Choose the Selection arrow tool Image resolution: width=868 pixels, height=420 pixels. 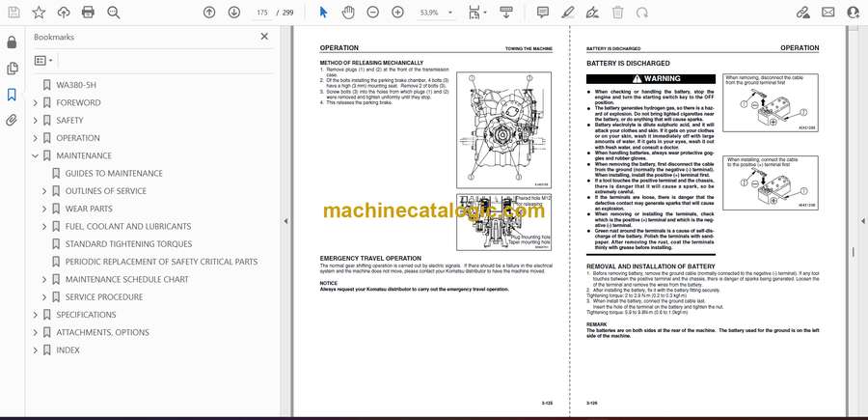[x=324, y=13]
